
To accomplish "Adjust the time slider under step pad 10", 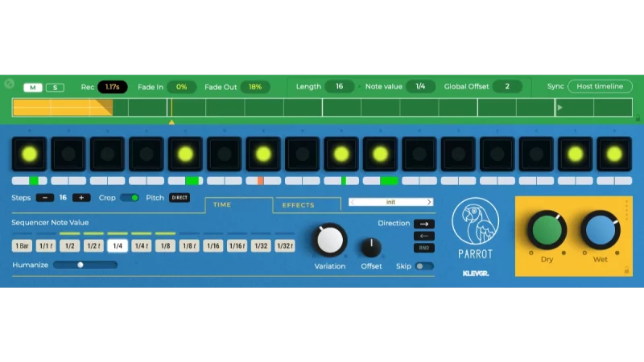I will pyautogui.click(x=380, y=180).
